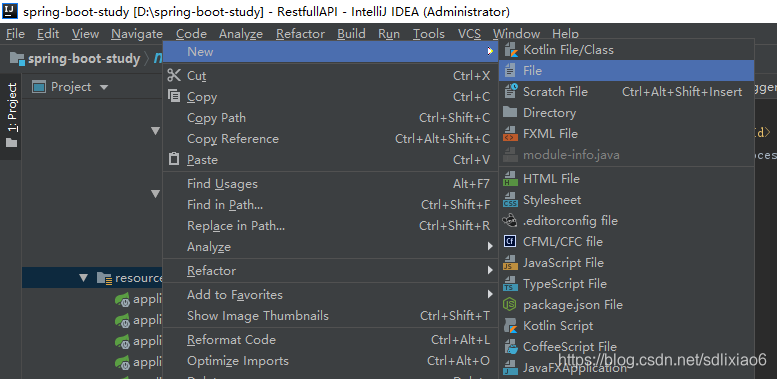777x379 pixels.
Task: Toggle the 1: Project side tab
Action: [11, 117]
